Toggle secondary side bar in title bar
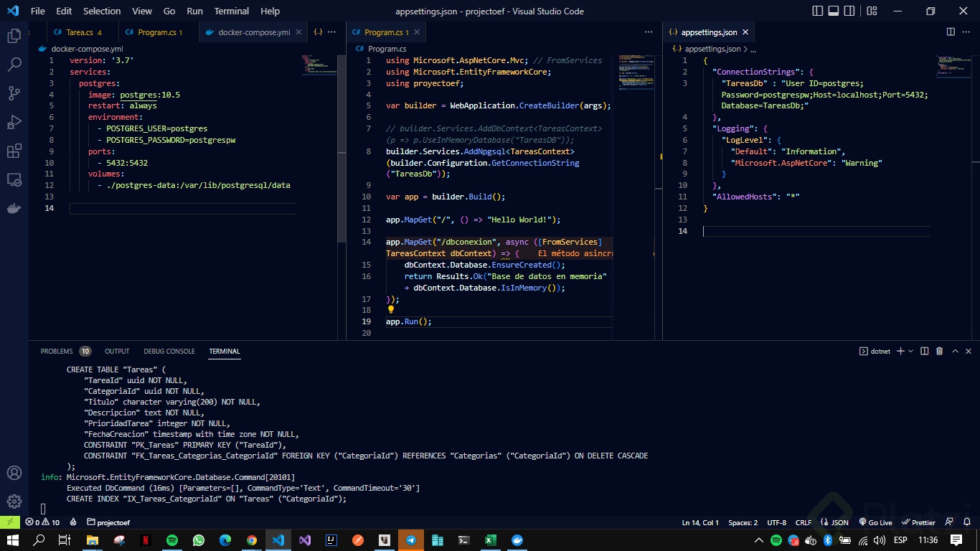This screenshot has width=980, height=551. pos(850,11)
